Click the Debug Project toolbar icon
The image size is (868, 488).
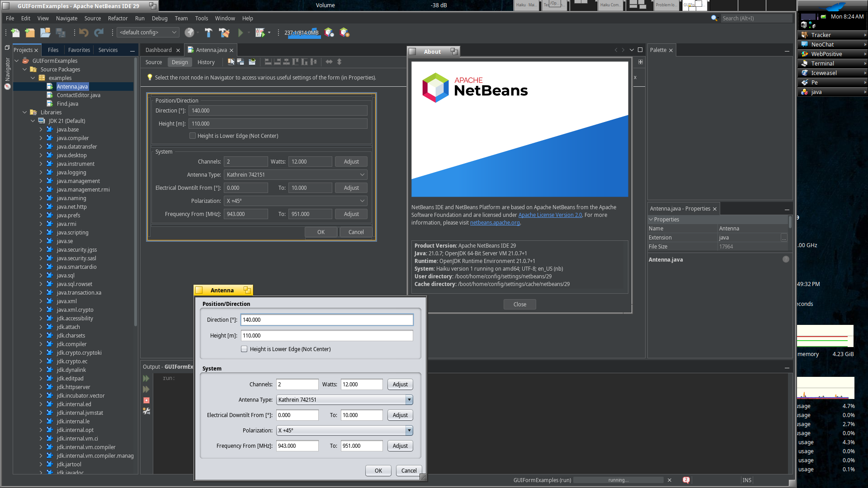260,33
